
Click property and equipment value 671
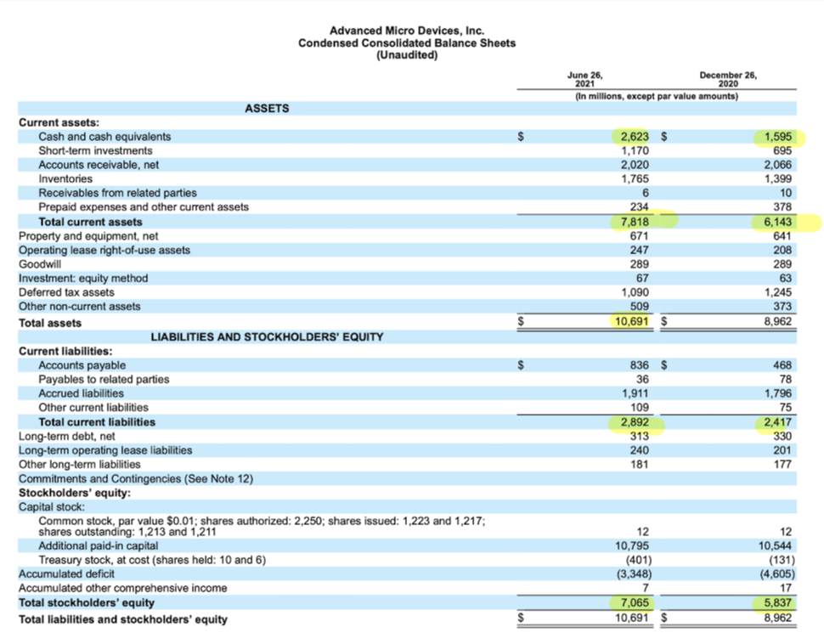(639, 236)
